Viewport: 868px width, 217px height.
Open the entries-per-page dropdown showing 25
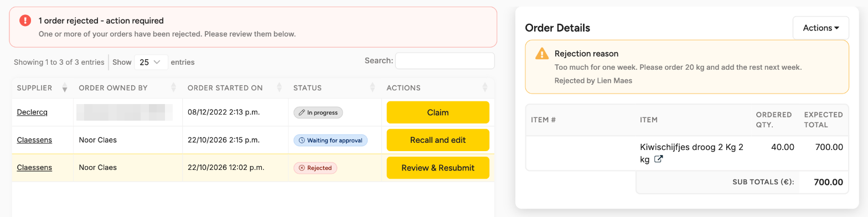[x=151, y=62]
